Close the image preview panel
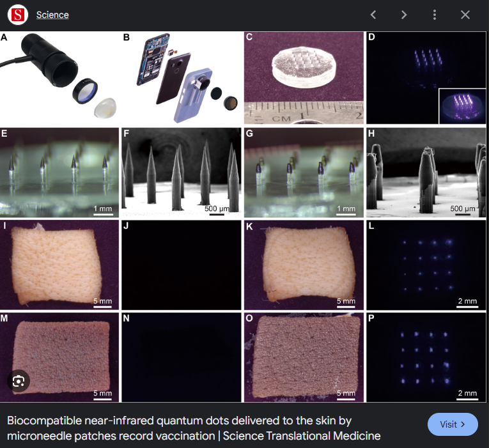Image resolution: width=489 pixels, height=448 pixels. pyautogui.click(x=465, y=15)
